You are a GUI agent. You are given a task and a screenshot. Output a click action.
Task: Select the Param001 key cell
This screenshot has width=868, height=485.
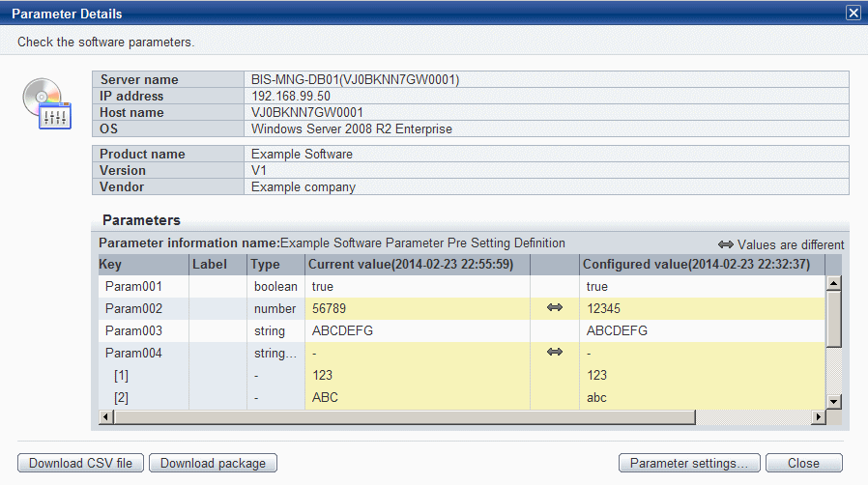[143, 287]
